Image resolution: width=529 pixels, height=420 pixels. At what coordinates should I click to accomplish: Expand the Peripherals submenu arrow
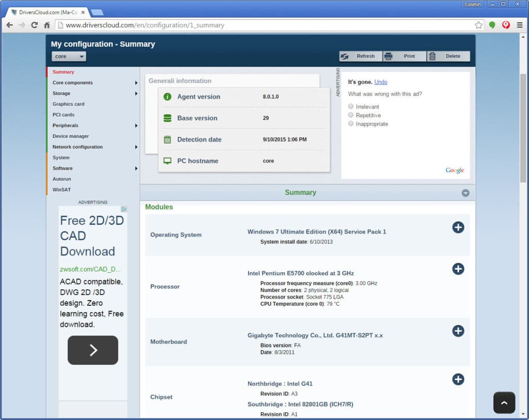point(136,126)
